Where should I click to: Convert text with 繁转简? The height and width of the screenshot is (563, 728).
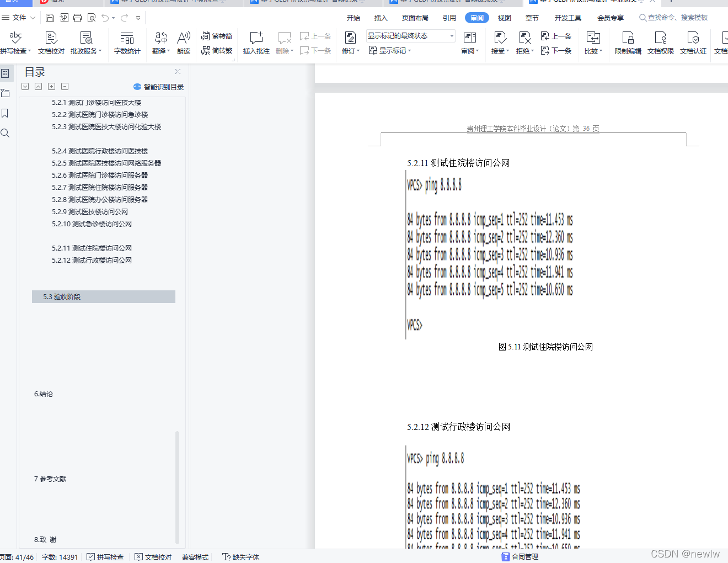click(217, 36)
